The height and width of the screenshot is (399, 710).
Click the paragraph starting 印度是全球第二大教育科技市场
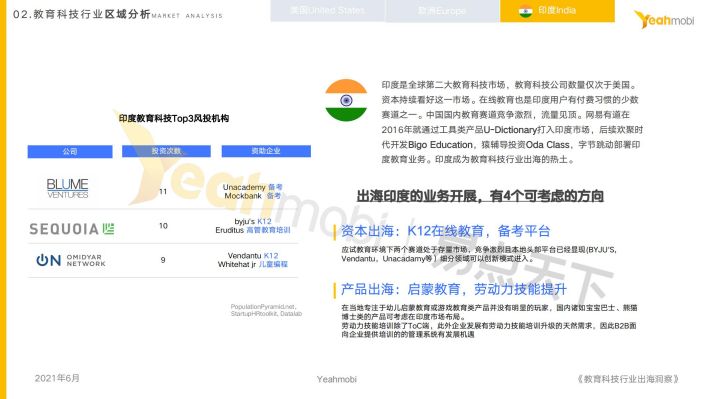(512, 122)
